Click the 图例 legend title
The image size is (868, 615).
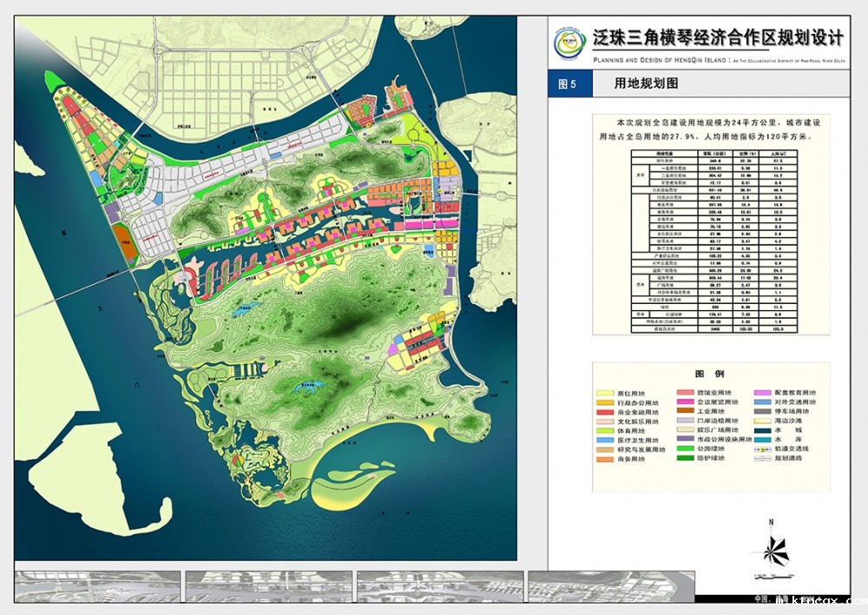coord(709,374)
